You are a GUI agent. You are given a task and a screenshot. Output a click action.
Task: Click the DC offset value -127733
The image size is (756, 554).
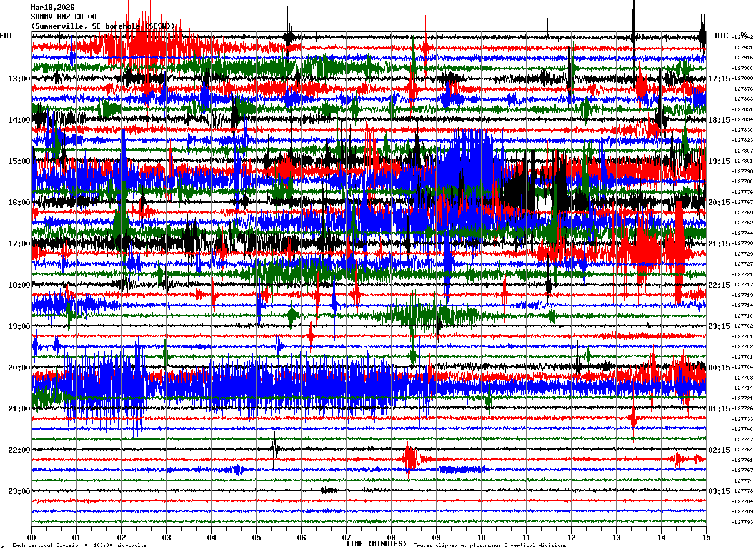[x=743, y=419]
